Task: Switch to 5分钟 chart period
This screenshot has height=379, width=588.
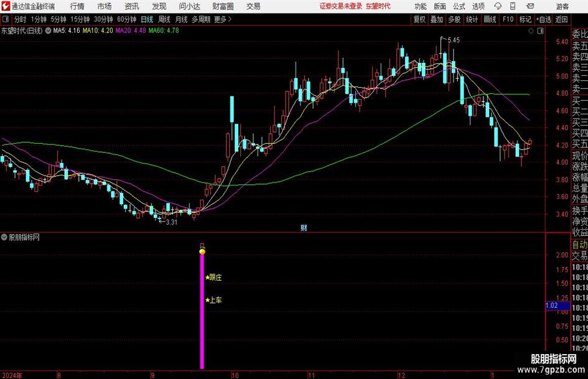Action: (x=58, y=19)
